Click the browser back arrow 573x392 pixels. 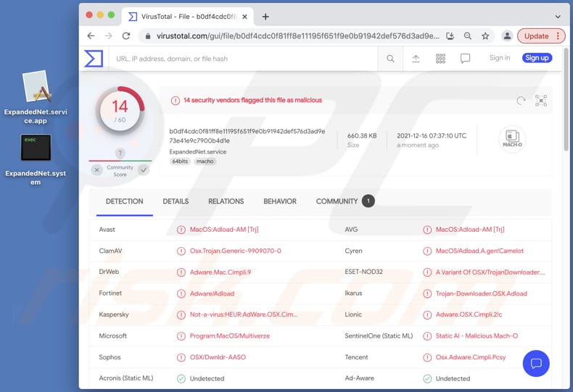pyautogui.click(x=91, y=36)
